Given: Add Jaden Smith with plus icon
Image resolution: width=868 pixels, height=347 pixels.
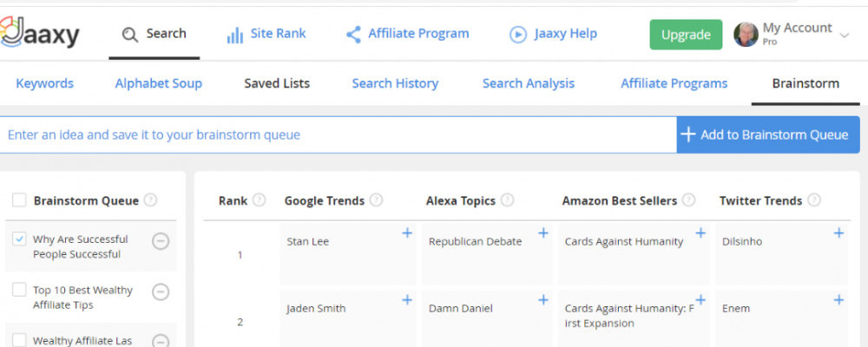Looking at the screenshot, I should coord(407,300).
